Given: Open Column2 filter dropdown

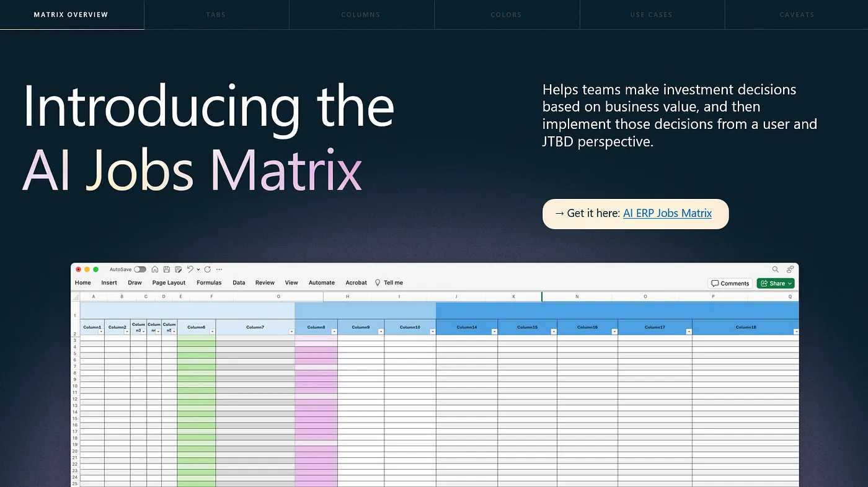Looking at the screenshot, I should click(127, 331).
